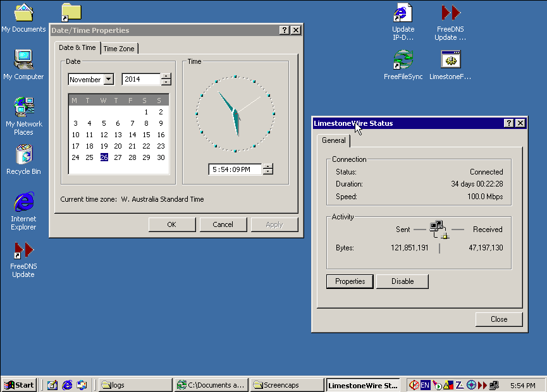Click the red double-arrow FreeDNS tray icon
This screenshot has width=547, height=392.
click(482, 385)
